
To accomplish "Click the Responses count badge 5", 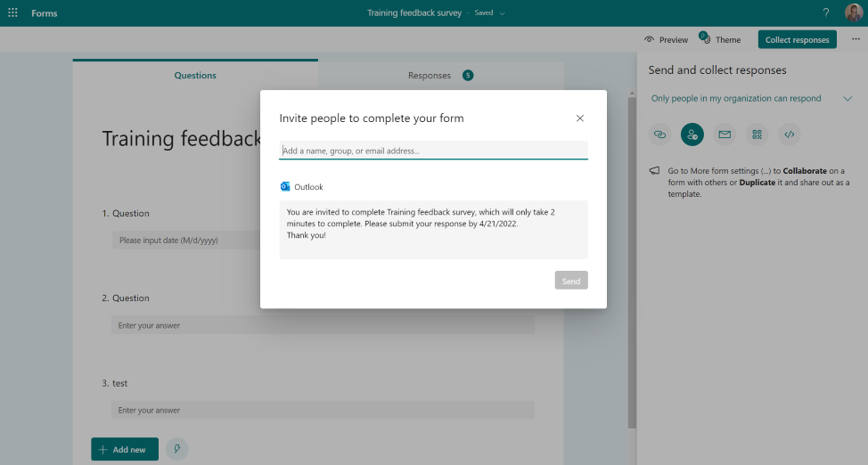I will click(468, 76).
